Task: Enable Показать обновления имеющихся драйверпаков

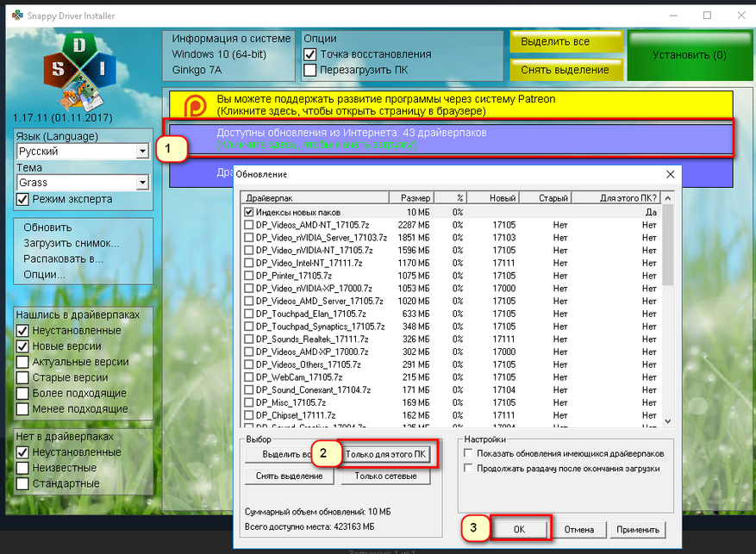Action: point(468,453)
